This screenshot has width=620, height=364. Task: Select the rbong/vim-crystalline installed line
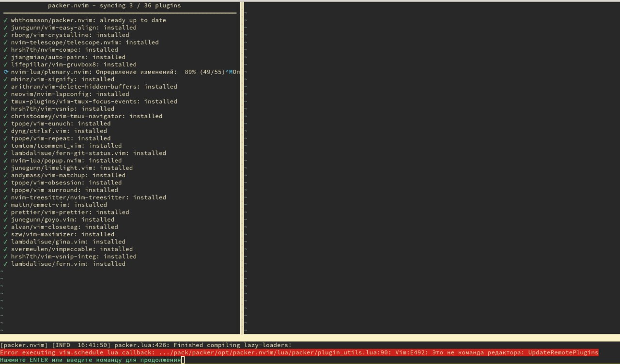tap(66, 35)
